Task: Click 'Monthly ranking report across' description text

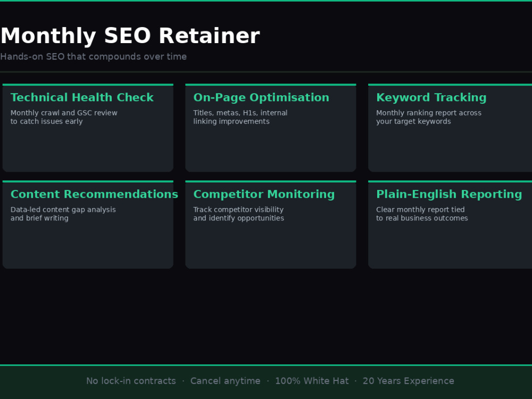Action: [429, 113]
